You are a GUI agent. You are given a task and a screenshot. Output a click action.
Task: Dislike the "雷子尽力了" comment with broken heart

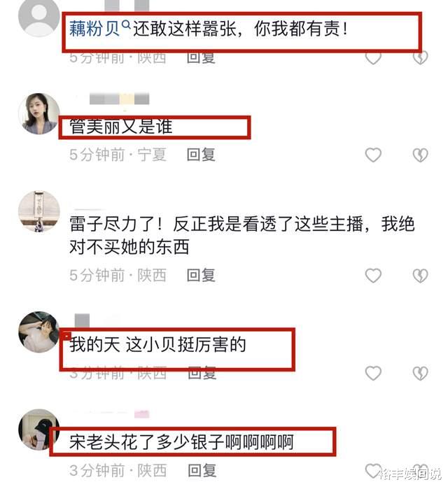point(420,276)
